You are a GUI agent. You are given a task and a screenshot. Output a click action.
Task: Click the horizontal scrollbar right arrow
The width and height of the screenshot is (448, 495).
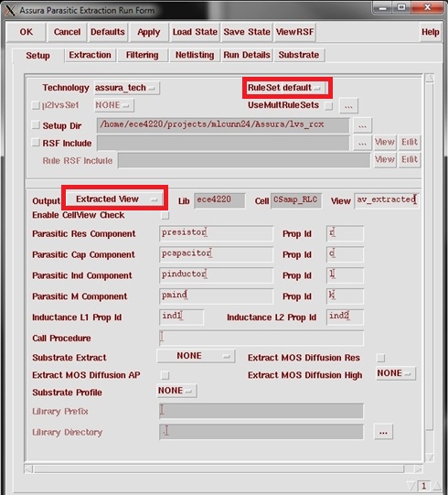pos(419,469)
